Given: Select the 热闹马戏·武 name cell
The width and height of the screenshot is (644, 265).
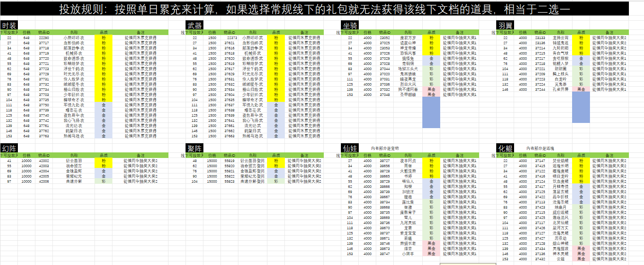Looking at the screenshot, I should (x=253, y=136).
